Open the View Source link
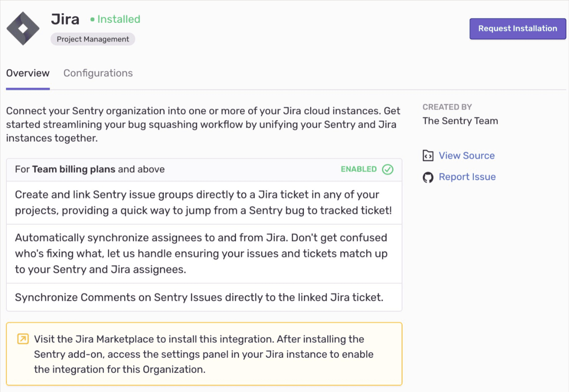This screenshot has height=392, width=569. tap(467, 156)
